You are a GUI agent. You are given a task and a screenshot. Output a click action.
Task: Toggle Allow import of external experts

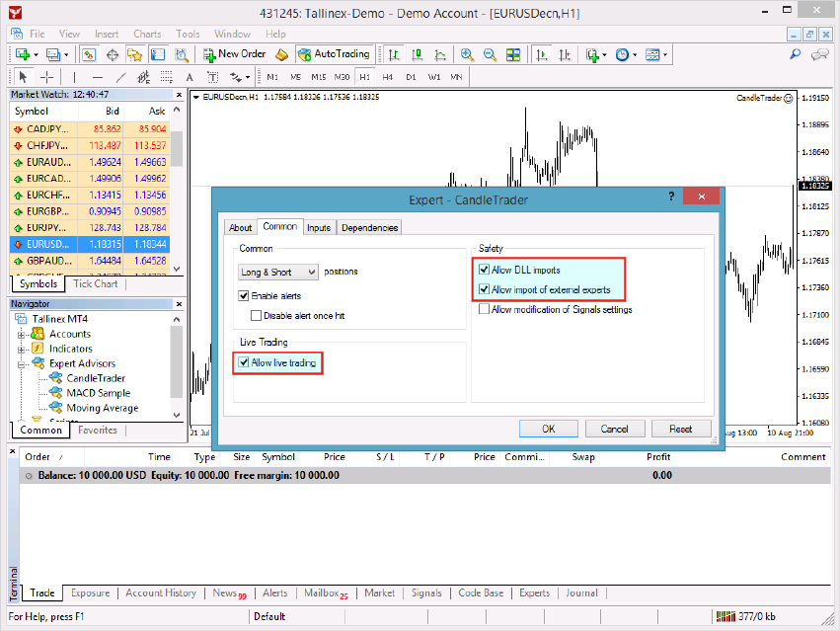tap(485, 289)
